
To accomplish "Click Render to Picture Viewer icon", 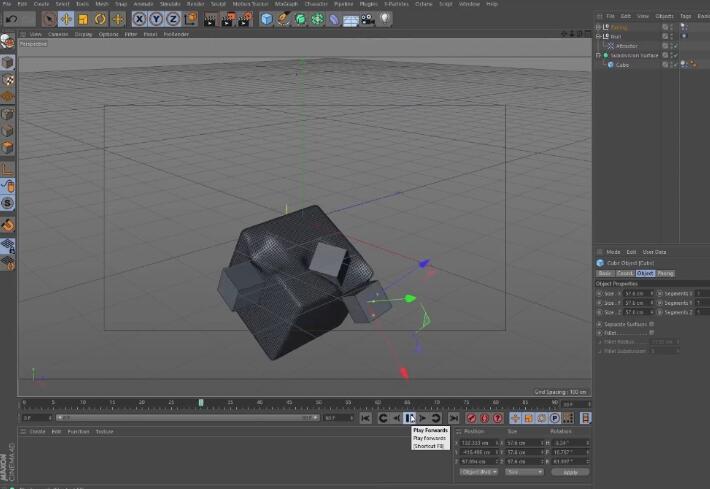I will (228, 19).
